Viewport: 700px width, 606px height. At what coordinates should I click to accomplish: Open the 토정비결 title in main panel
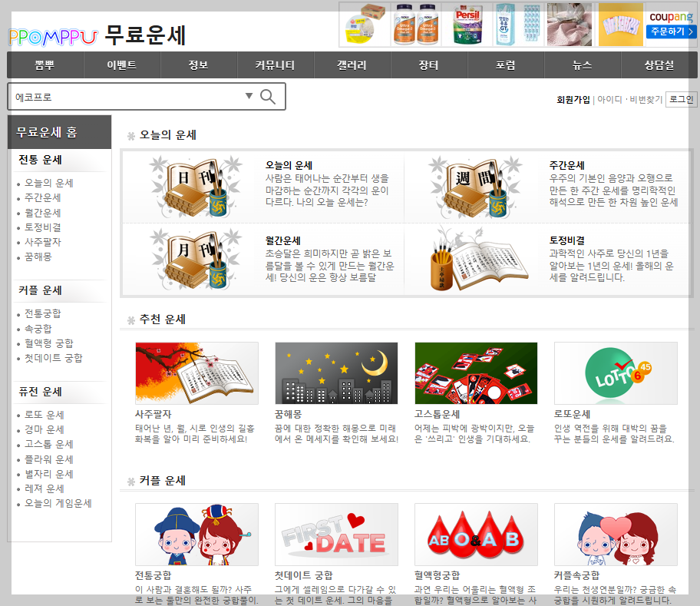(567, 240)
